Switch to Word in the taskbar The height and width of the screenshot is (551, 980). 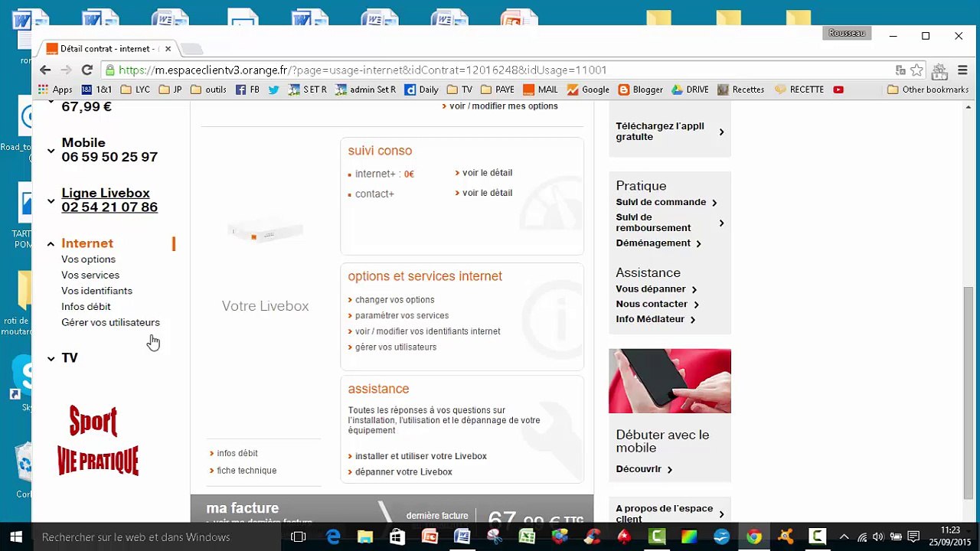(x=462, y=537)
